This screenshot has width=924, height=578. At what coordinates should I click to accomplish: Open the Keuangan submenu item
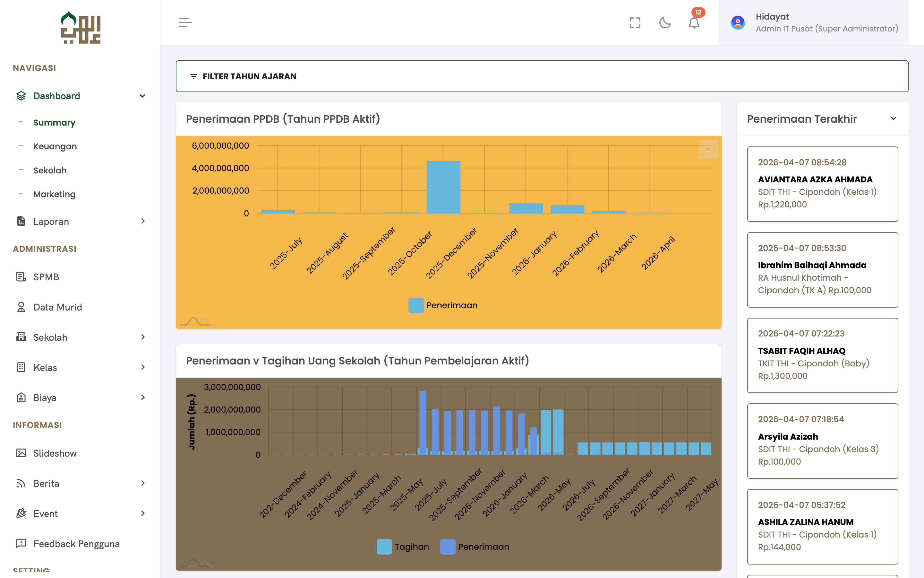[x=55, y=146]
